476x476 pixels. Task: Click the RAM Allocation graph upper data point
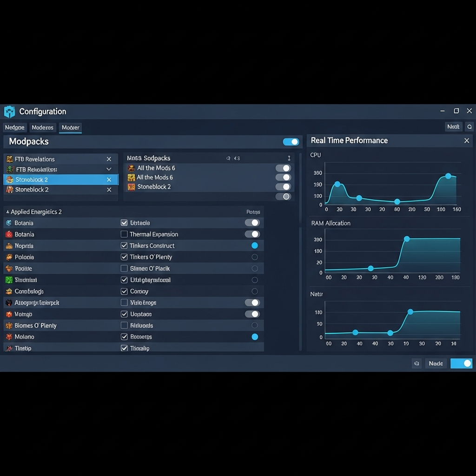tap(407, 239)
